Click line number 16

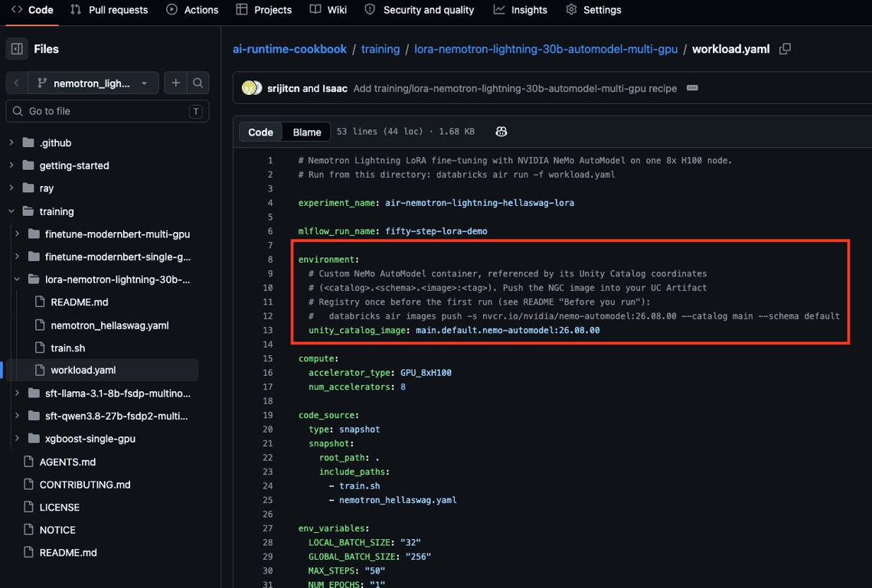point(268,373)
